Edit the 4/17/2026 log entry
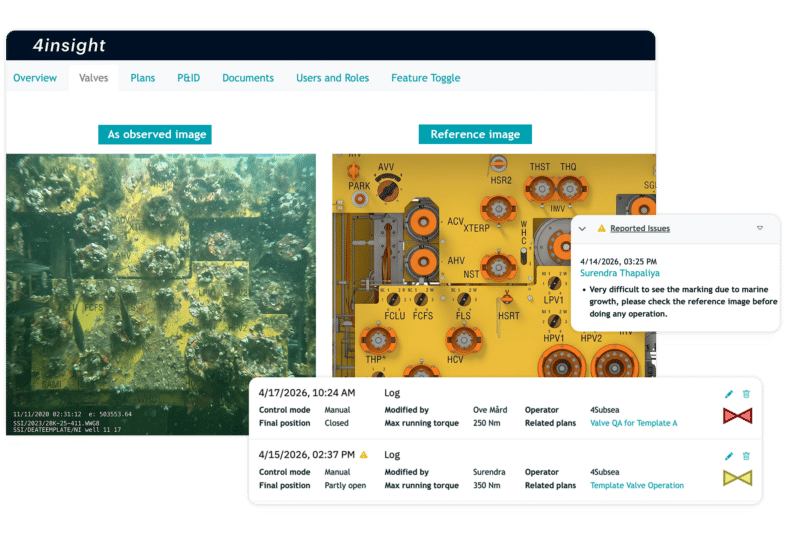Viewport: 796px width, 537px height. [x=729, y=394]
